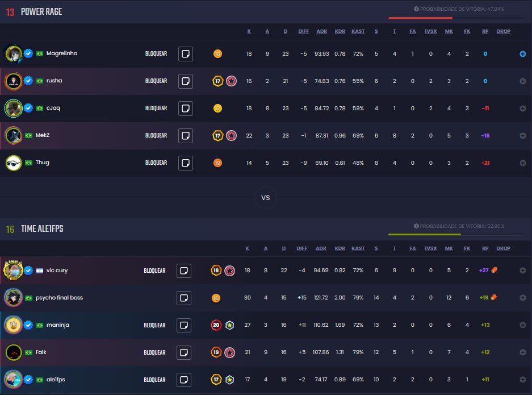Viewport: 532px width, 395px height.
Task: Open the note icon in psycho final boss row
Action: pos(184,298)
